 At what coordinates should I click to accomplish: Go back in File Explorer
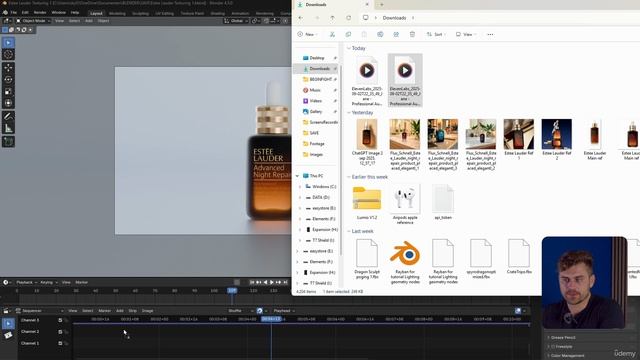(x=301, y=18)
